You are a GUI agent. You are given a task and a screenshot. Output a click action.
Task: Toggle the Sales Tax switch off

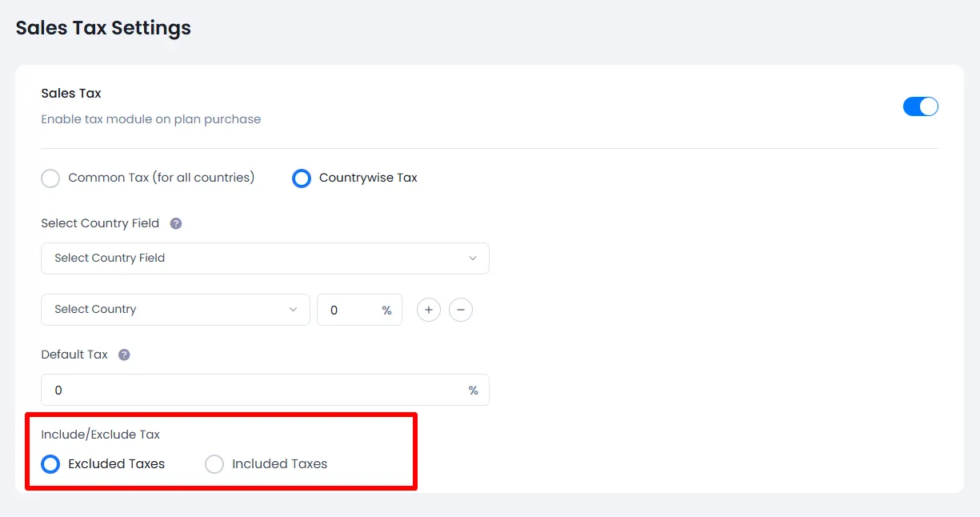920,106
